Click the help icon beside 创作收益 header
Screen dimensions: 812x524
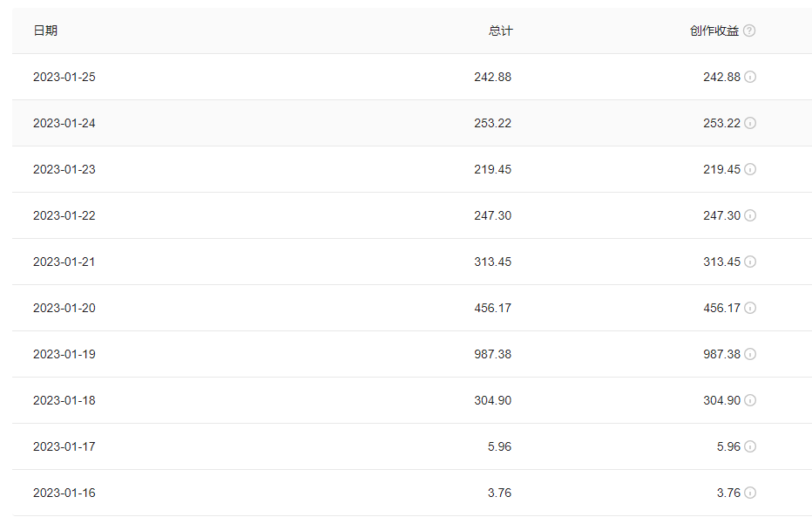point(748,31)
